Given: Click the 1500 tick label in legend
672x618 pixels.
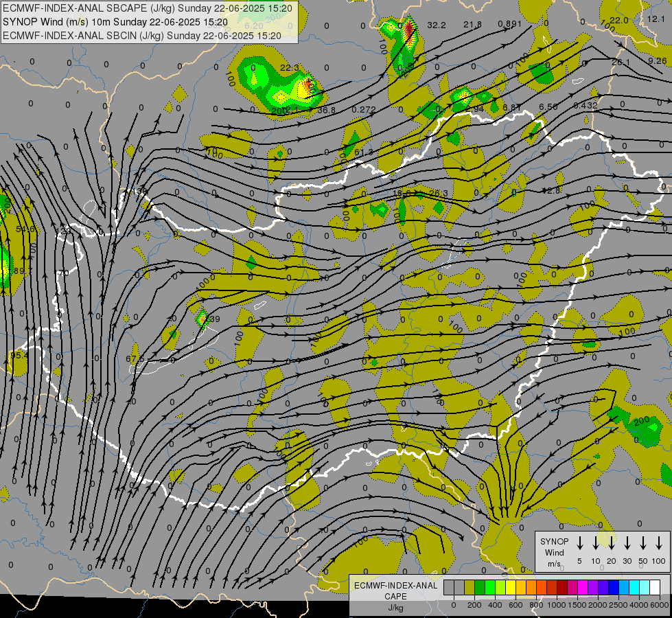Looking at the screenshot, I should pyautogui.click(x=578, y=605).
